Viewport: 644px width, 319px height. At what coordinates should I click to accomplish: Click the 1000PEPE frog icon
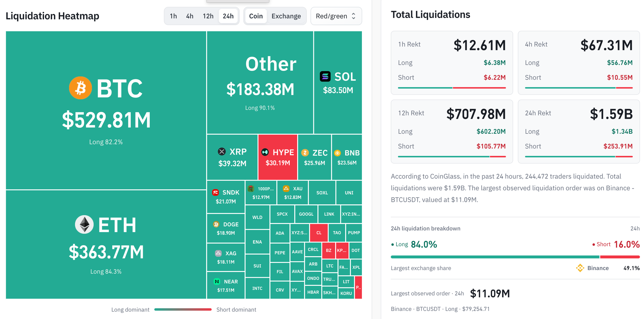251,189
